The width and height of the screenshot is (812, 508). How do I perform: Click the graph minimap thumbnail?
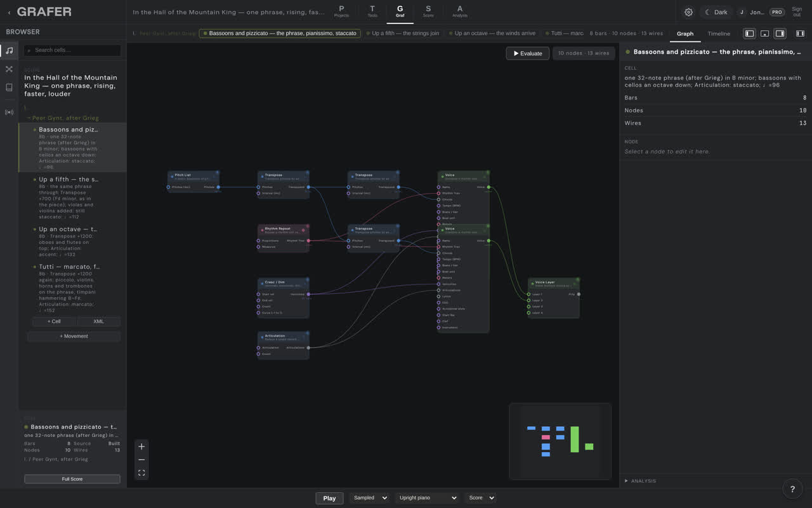(x=560, y=441)
